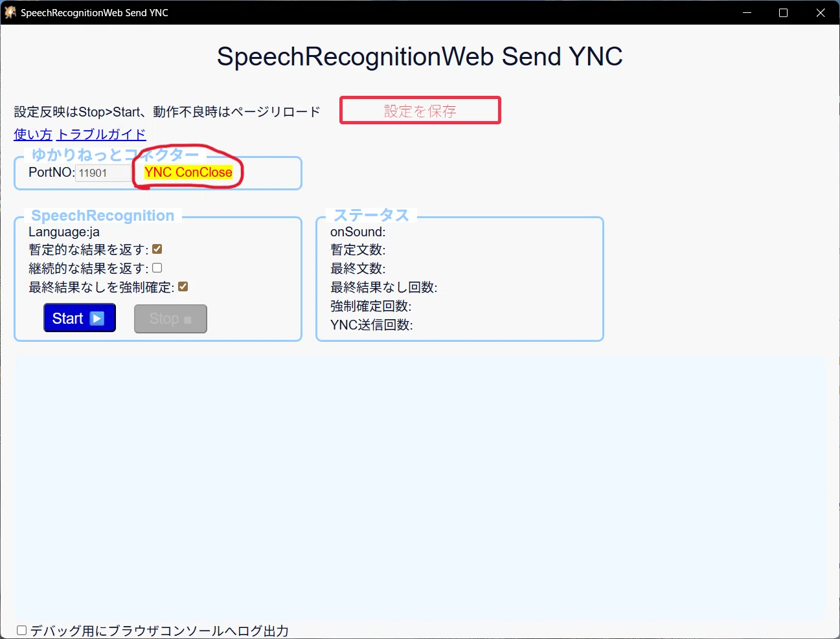This screenshot has width=840, height=639.
Task: Click the 最終結果なし回数: status line
Action: (x=384, y=287)
